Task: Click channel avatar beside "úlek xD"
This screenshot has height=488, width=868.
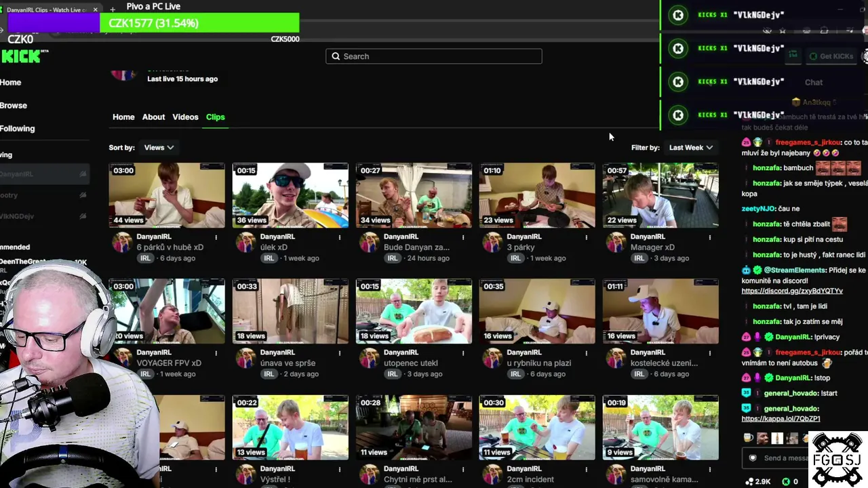Action: [245, 242]
